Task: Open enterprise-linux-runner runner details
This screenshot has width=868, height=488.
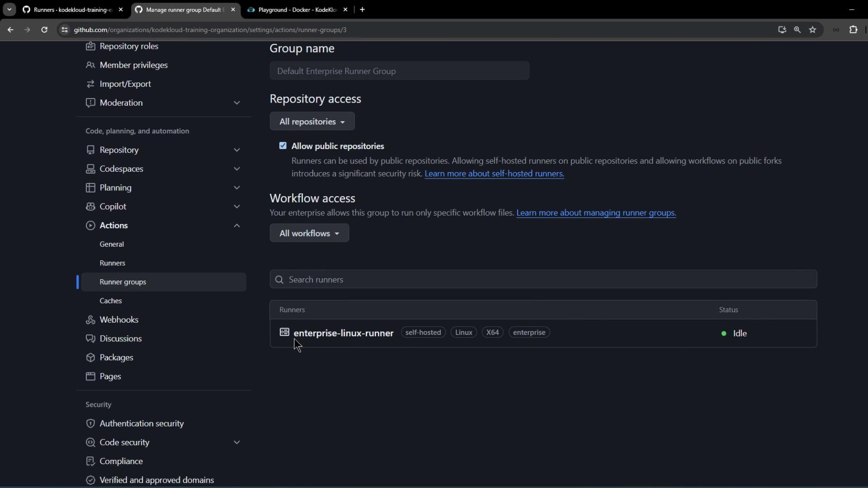Action: (x=344, y=333)
